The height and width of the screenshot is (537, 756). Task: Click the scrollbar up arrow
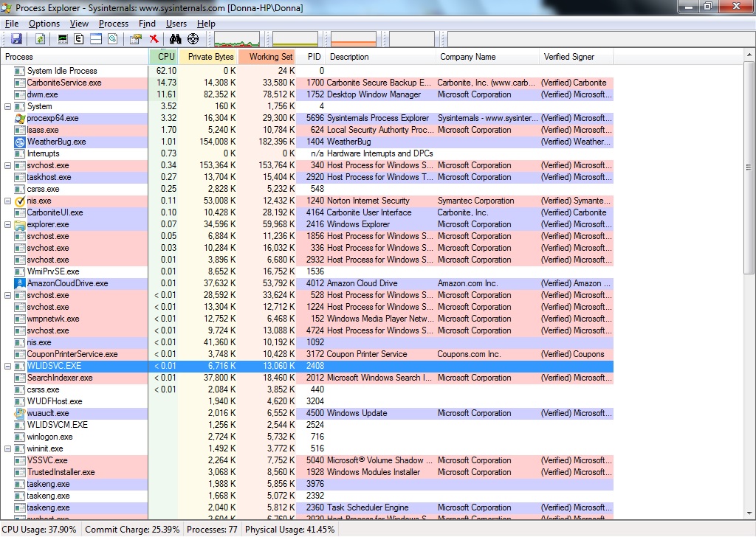coord(749,55)
